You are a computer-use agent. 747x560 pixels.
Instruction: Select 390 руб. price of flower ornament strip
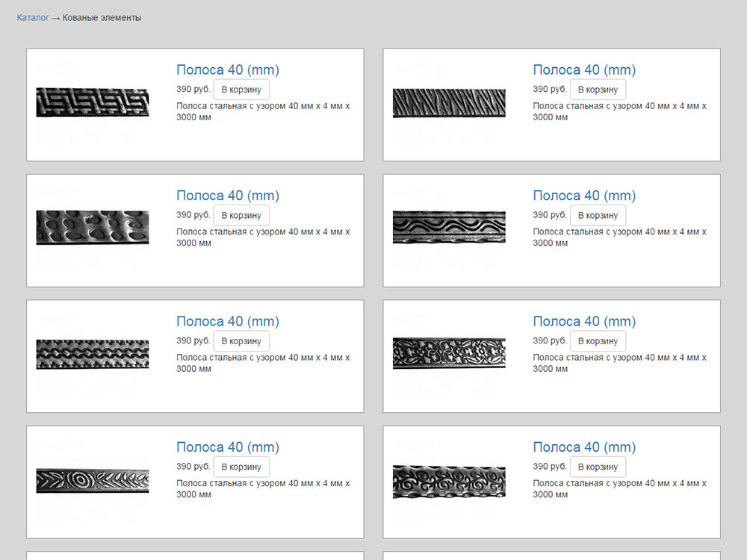(x=550, y=340)
